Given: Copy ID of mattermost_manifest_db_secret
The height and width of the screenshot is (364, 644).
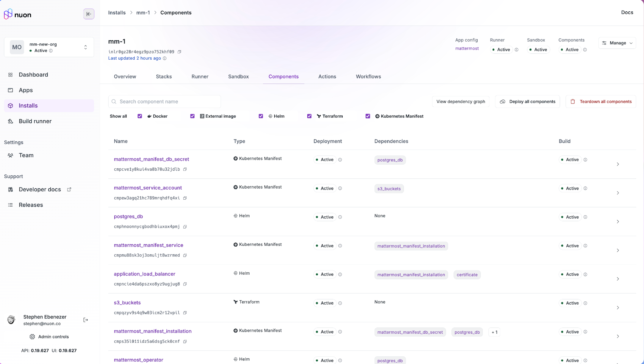Looking at the screenshot, I should coord(185,169).
